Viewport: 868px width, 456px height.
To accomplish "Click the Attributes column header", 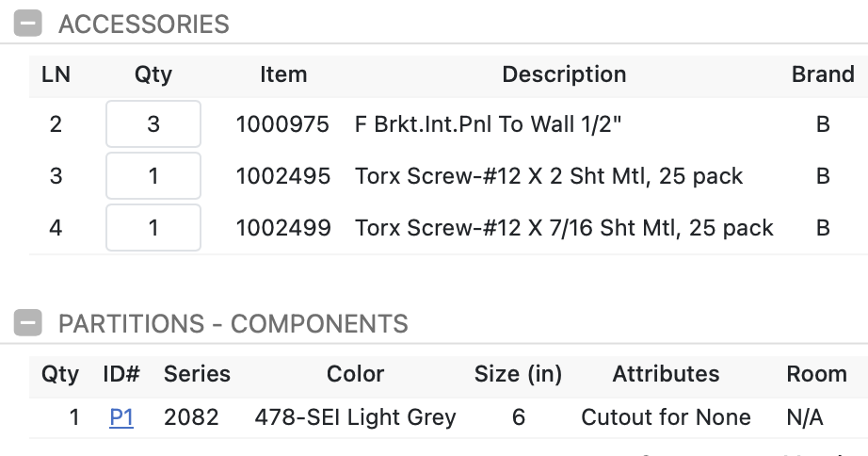I will pyautogui.click(x=666, y=374).
